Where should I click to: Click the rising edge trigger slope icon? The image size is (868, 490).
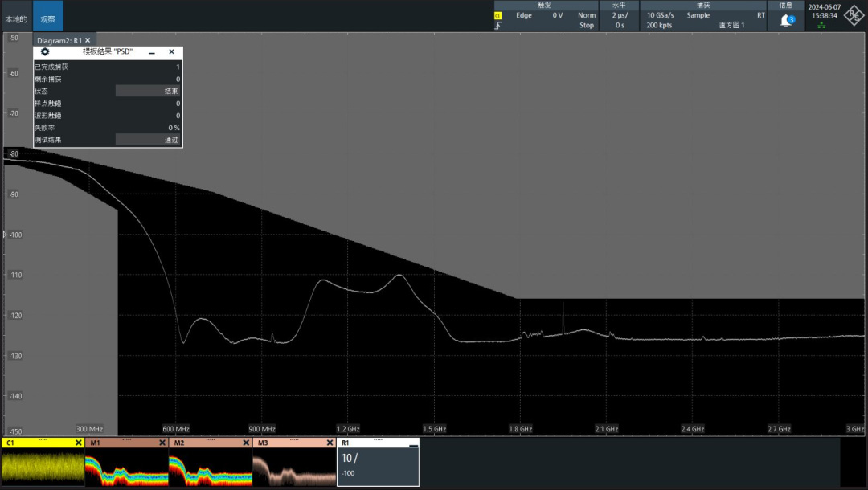(x=497, y=26)
